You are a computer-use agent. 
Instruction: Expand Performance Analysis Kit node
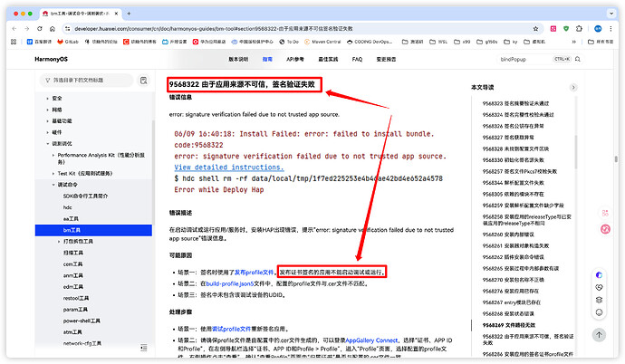(53, 155)
